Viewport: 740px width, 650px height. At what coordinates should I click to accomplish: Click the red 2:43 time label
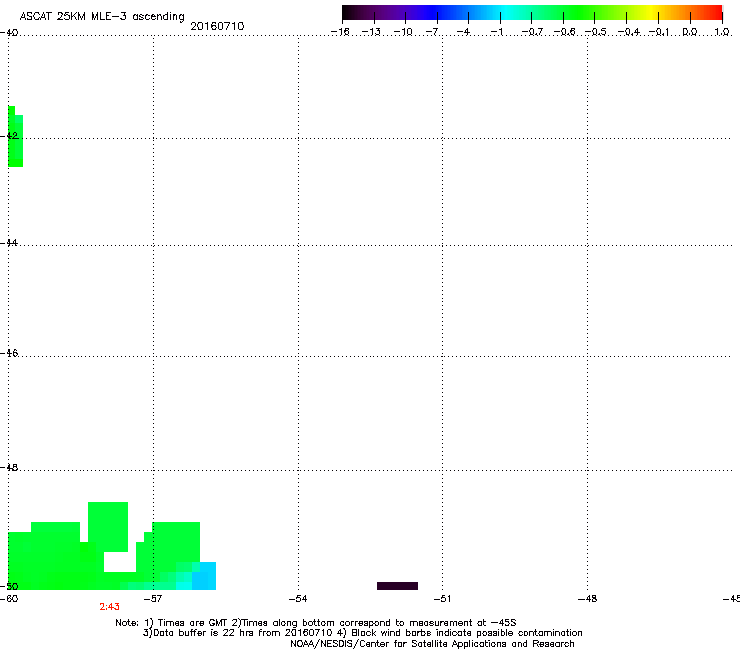[109, 607]
